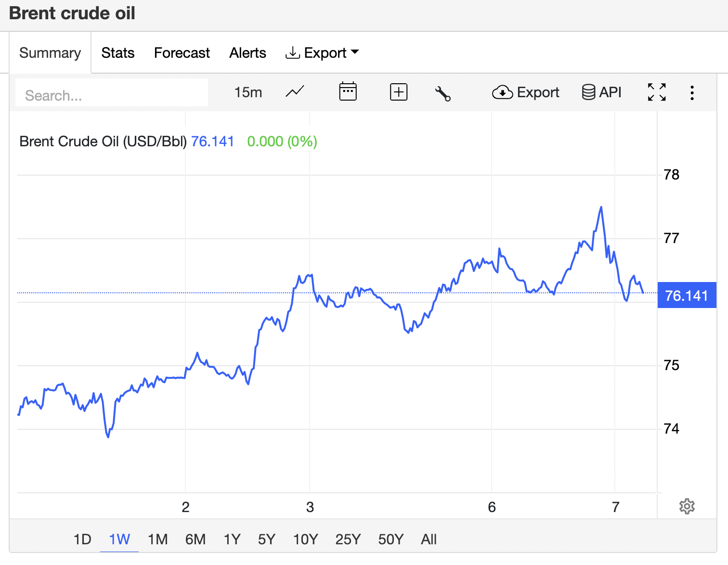The width and height of the screenshot is (728, 565).
Task: Toggle fullscreen chart view
Action: [x=657, y=92]
